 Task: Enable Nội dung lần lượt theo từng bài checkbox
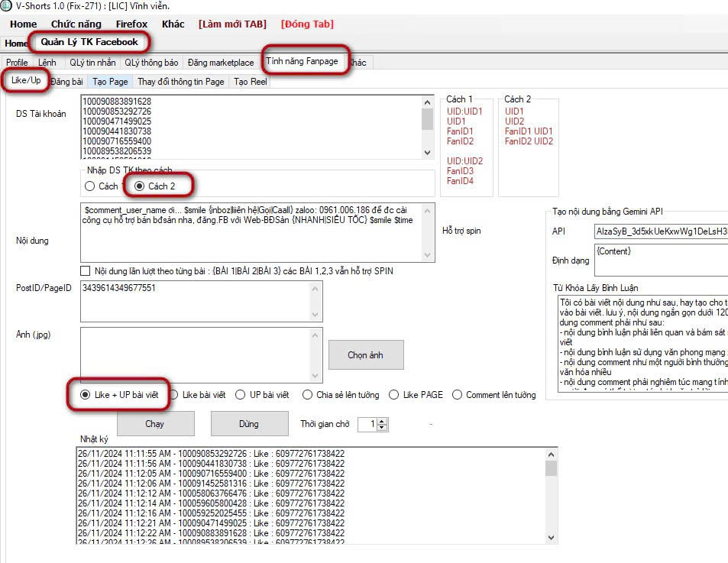[x=86, y=271]
